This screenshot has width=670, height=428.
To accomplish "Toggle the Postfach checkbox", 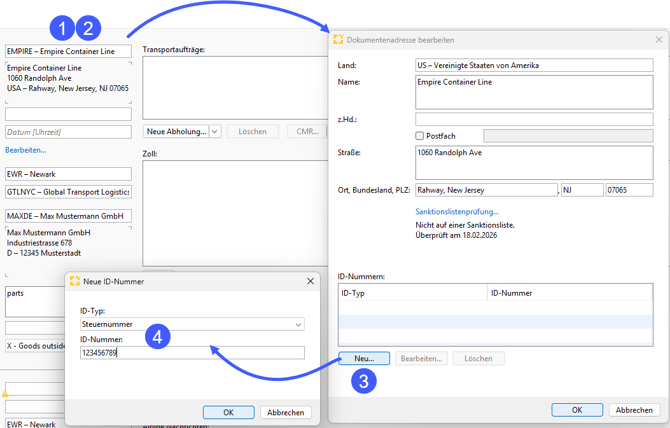I will coord(420,136).
